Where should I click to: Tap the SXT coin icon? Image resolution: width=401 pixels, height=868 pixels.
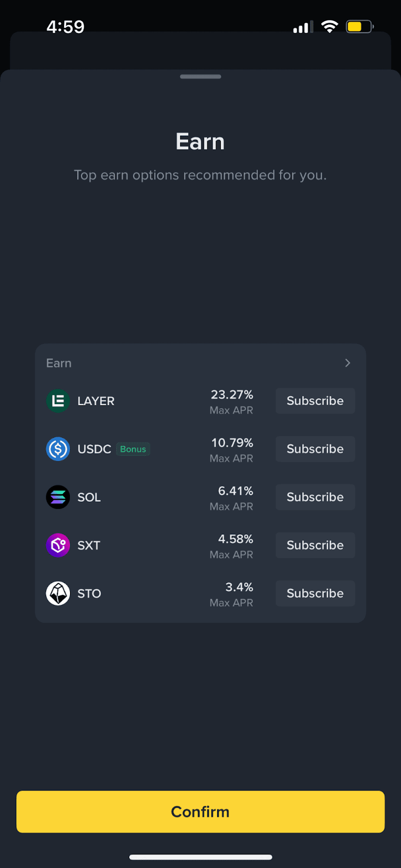click(x=58, y=545)
